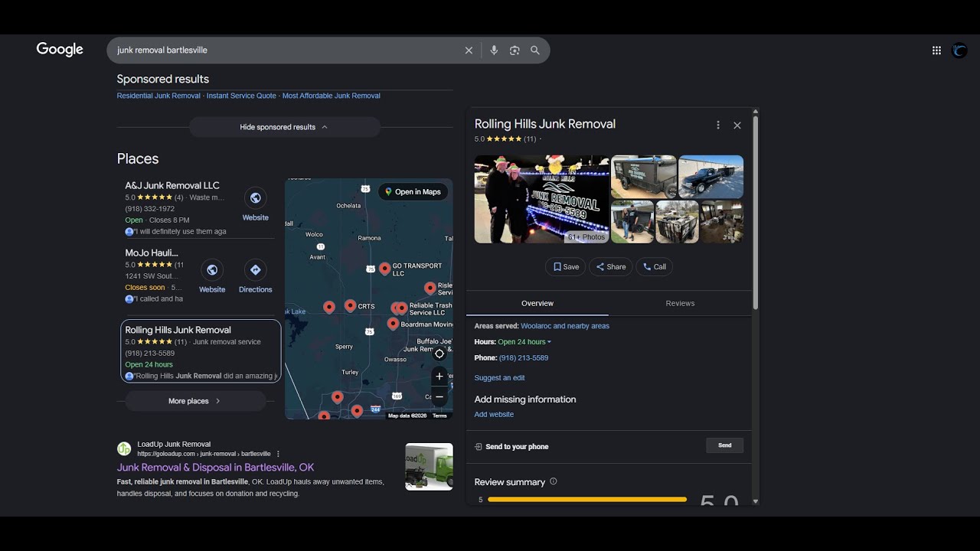The image size is (980, 551).
Task: Select Rolling Hills Junk Removal in Places list
Action: (201, 351)
